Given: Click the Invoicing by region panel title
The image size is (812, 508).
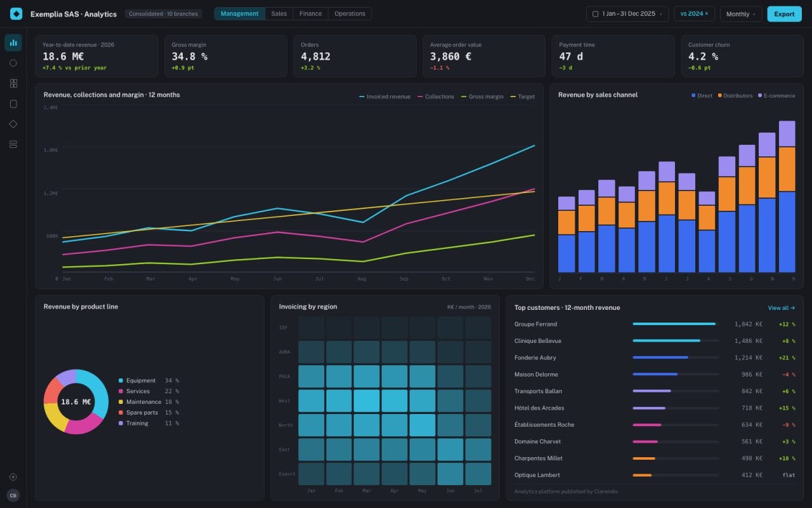Looking at the screenshot, I should pyautogui.click(x=308, y=307).
